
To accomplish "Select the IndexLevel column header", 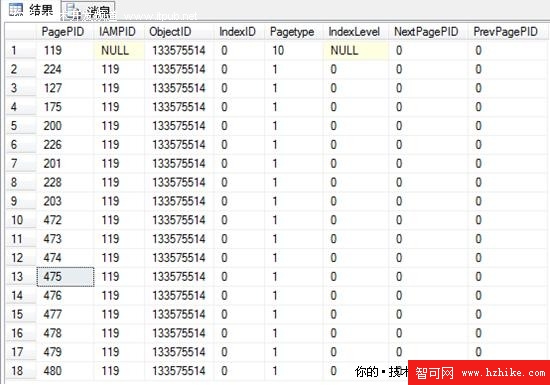I will pos(356,32).
